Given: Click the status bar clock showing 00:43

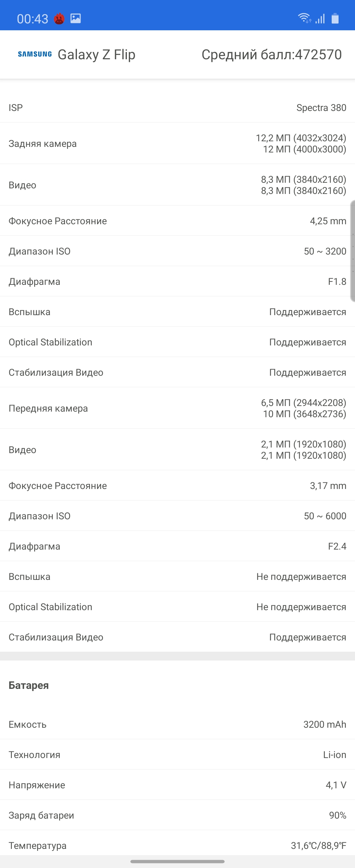Looking at the screenshot, I should pos(33,19).
